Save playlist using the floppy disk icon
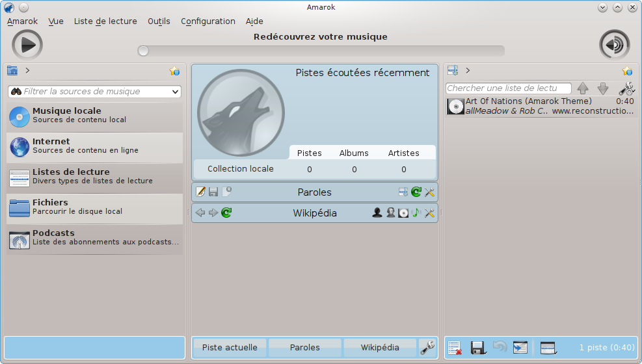Screen dimensions: 642x364 pyautogui.click(x=478, y=348)
